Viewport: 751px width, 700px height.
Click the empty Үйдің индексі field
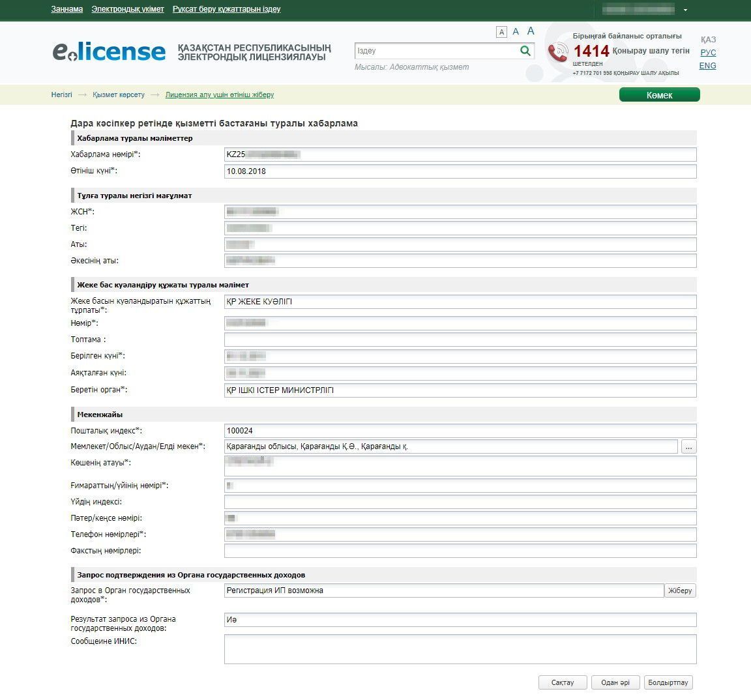[x=460, y=502]
